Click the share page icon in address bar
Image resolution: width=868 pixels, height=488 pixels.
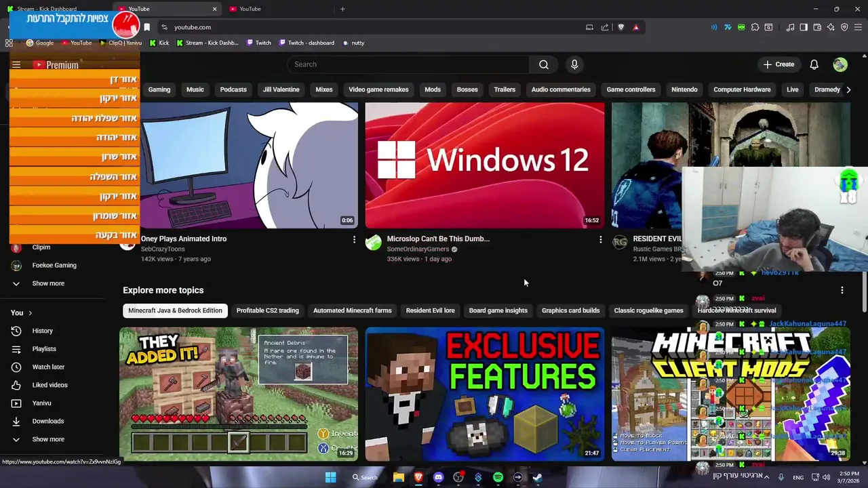click(x=604, y=27)
